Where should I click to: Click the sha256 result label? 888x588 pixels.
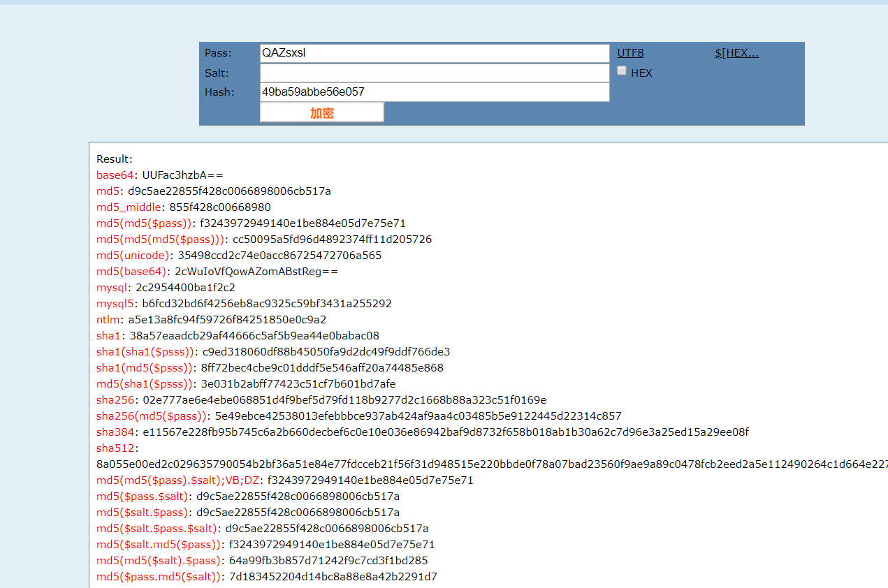pos(116,400)
